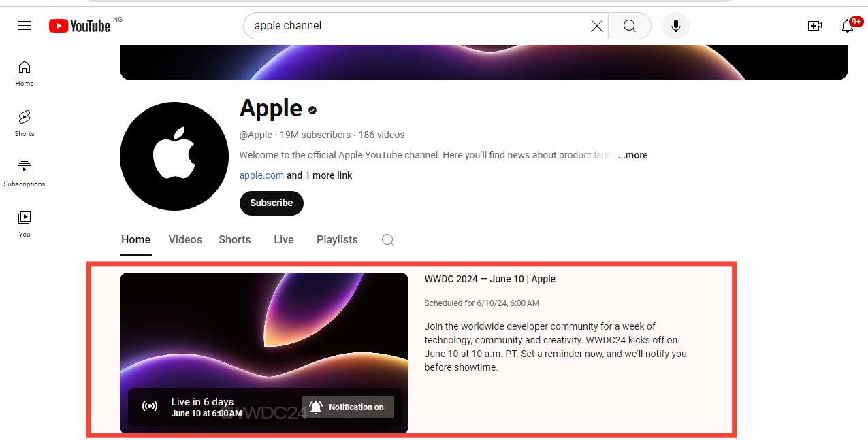The image size is (868, 440).
Task: Click the Apple channel banner
Action: (x=484, y=62)
